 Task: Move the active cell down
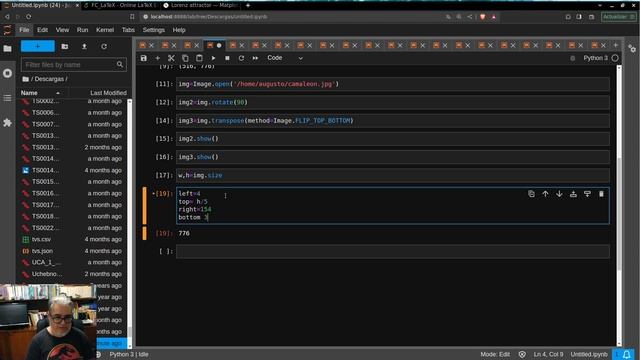[x=559, y=194]
